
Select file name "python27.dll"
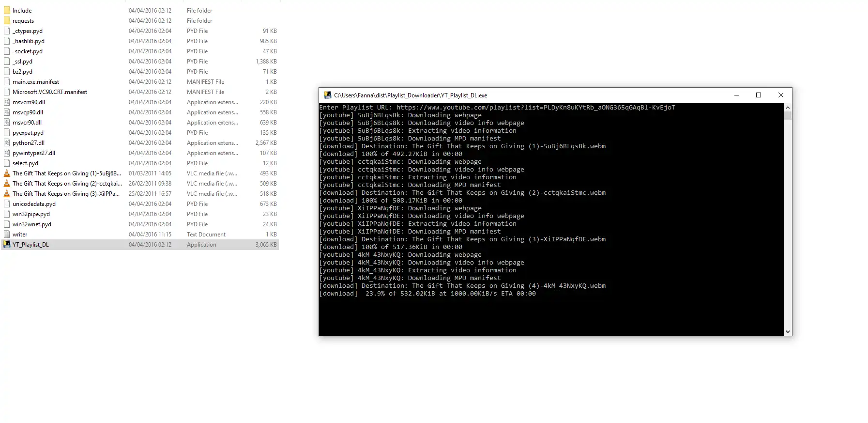click(29, 143)
